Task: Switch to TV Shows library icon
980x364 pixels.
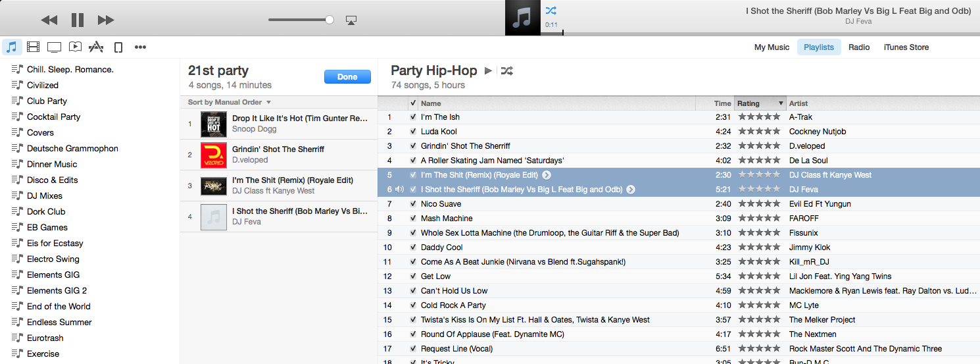Action: pyautogui.click(x=55, y=47)
